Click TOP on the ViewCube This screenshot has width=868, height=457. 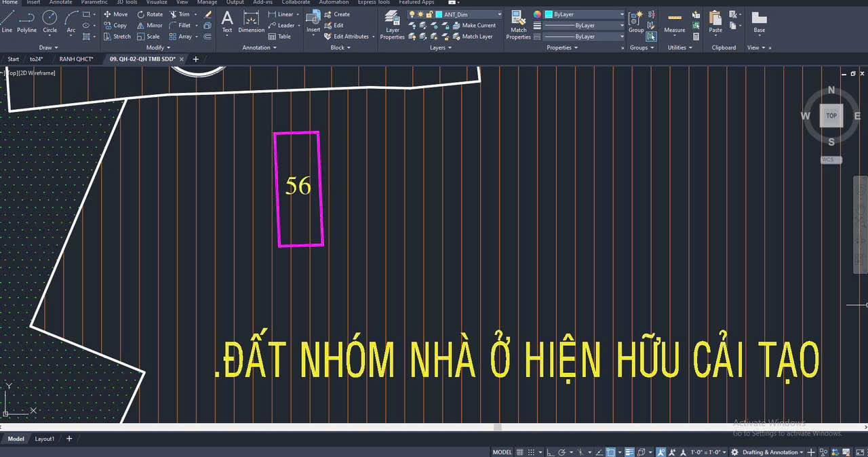coord(831,115)
